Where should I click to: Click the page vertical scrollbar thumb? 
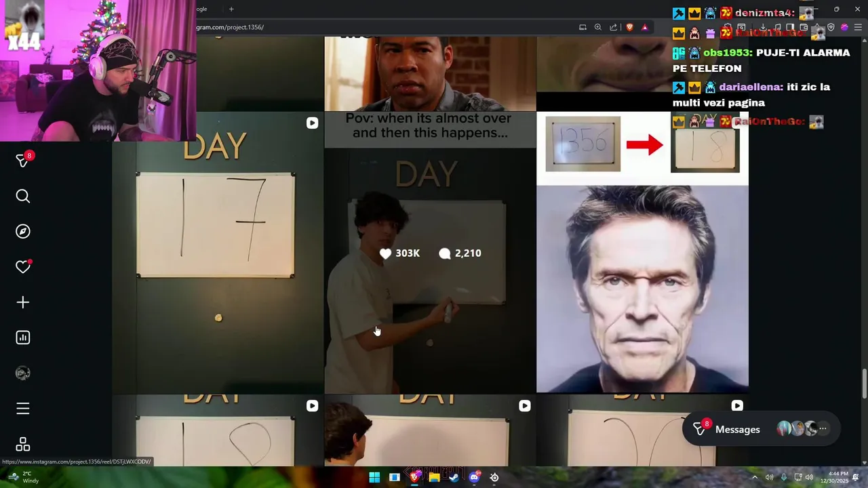[x=864, y=384]
